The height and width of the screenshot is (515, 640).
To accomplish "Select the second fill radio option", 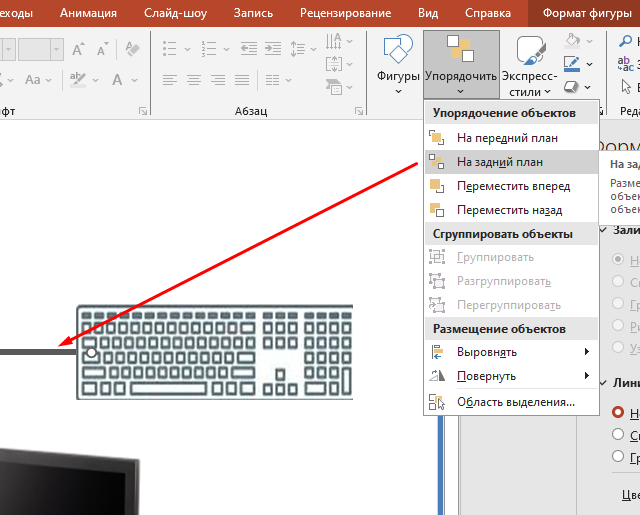I will click(x=618, y=281).
